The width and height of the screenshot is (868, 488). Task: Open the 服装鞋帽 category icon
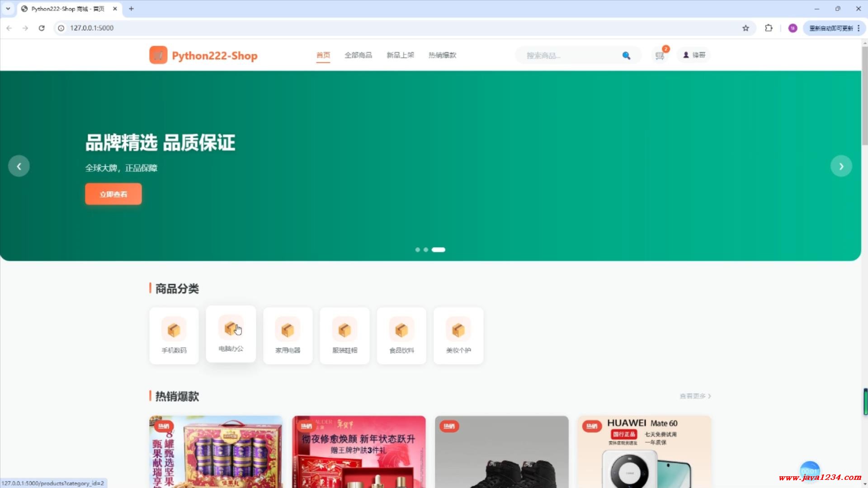tap(344, 330)
